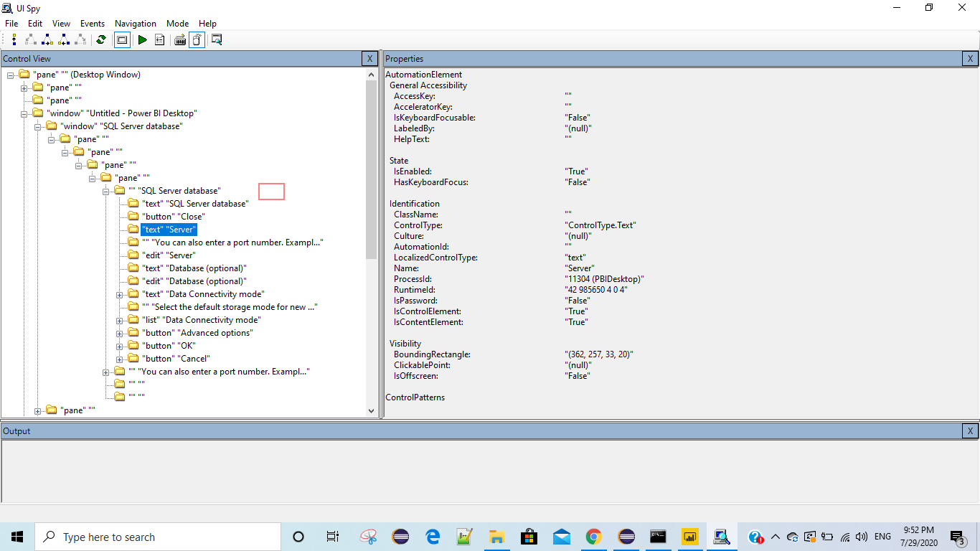Open the Navigation menu
980x551 pixels.
pos(135,23)
